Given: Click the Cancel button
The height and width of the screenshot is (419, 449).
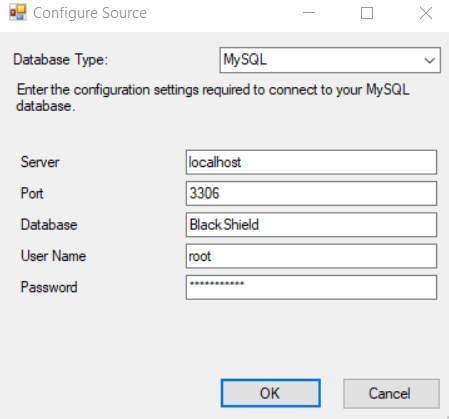Looking at the screenshot, I should [x=391, y=393].
